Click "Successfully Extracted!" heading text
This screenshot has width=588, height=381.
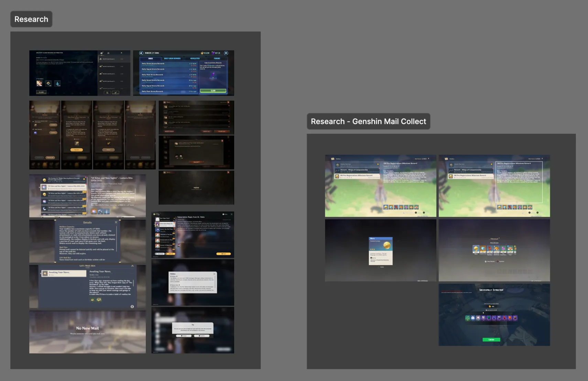coord(491,290)
